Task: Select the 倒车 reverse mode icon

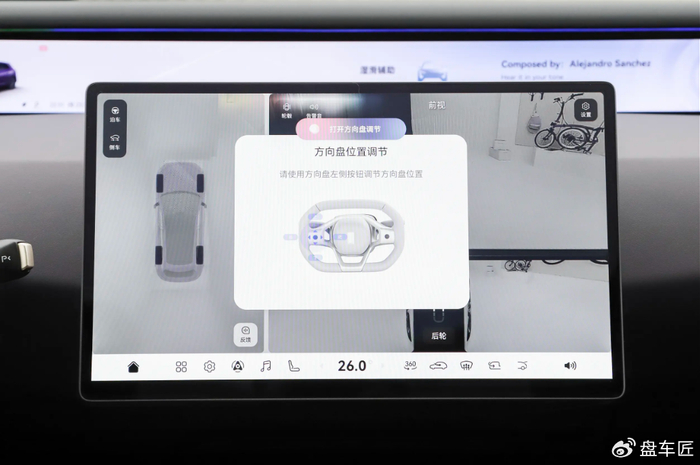Action: click(x=115, y=142)
